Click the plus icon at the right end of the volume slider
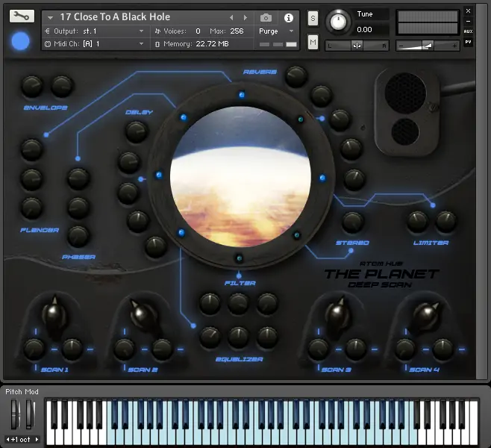 454,46
